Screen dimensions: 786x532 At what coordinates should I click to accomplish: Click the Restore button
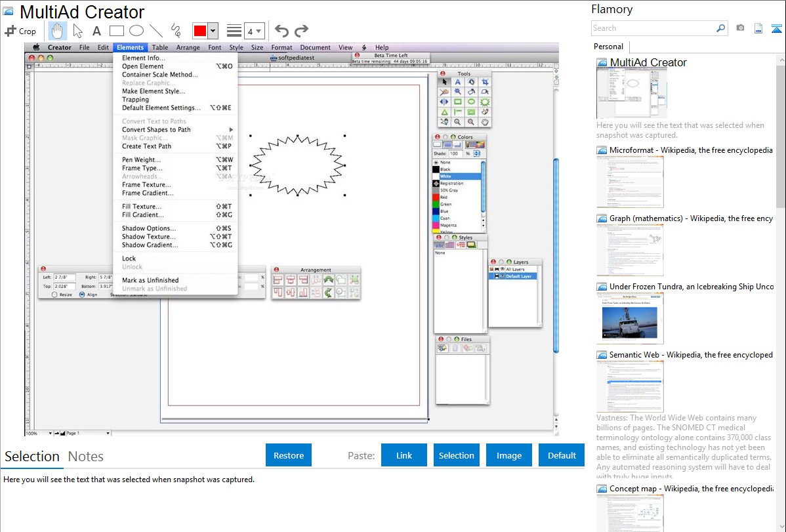[x=289, y=455]
